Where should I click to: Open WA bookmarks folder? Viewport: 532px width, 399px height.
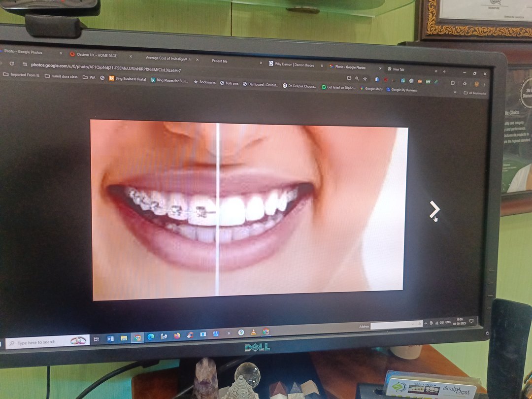pyautogui.click(x=89, y=77)
